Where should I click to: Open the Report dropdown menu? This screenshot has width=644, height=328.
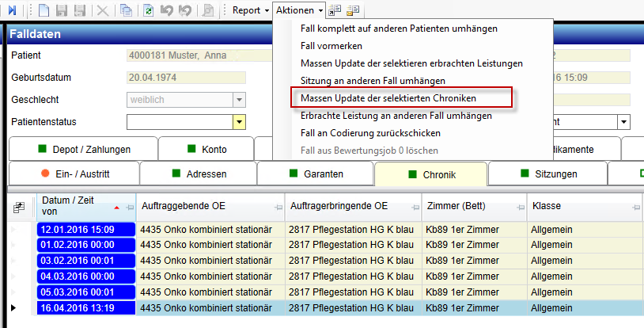coord(251,10)
